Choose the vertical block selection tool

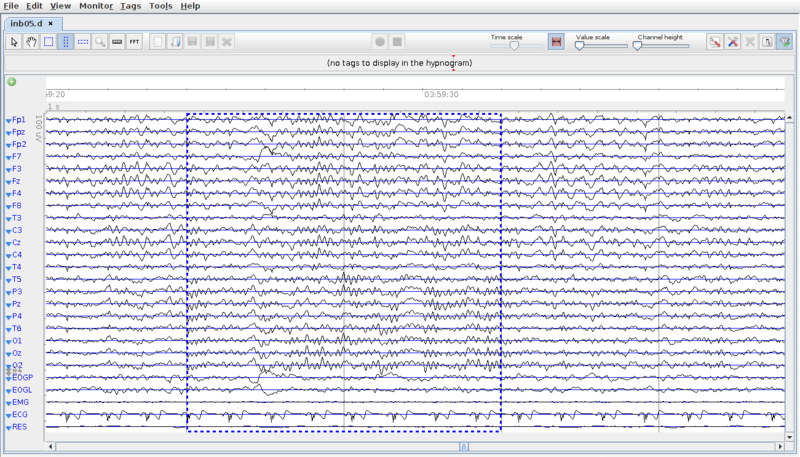tap(65, 42)
